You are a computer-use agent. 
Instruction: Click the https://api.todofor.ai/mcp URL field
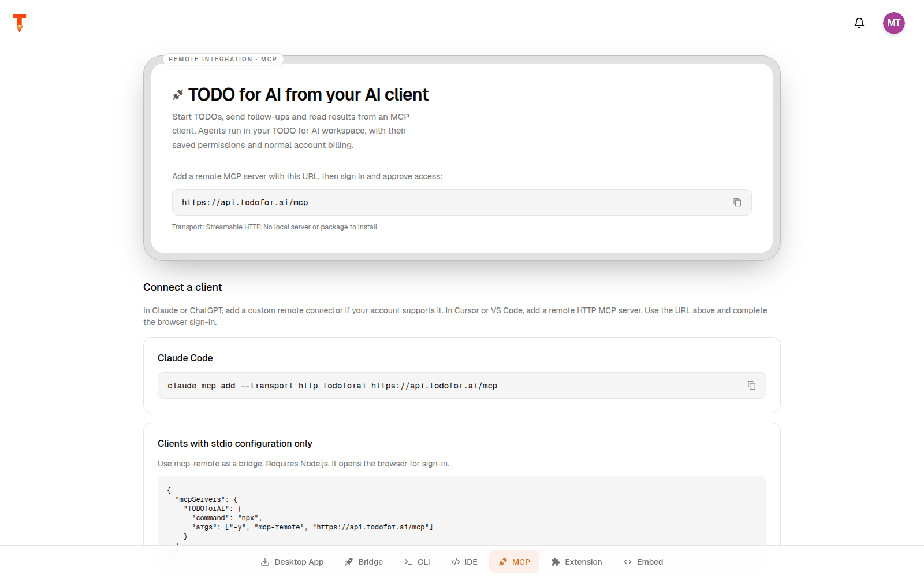462,202
